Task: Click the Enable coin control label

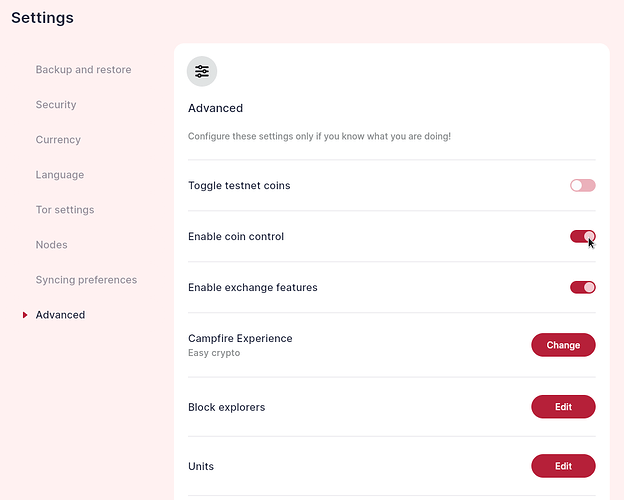Action: (236, 236)
